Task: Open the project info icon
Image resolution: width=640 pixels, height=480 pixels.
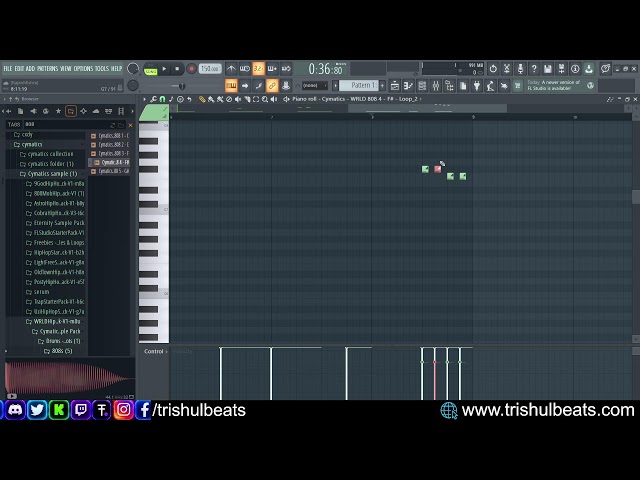Action: click(x=575, y=69)
